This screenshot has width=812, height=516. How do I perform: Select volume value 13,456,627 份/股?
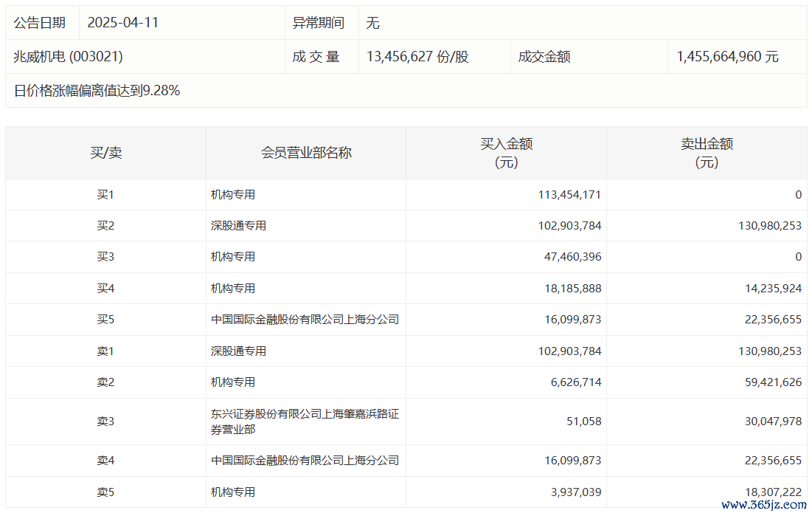(417, 57)
